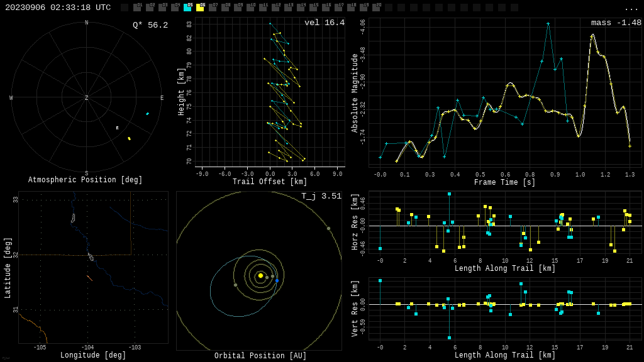
Task: Click station indicator 20
Action: coord(376,8)
